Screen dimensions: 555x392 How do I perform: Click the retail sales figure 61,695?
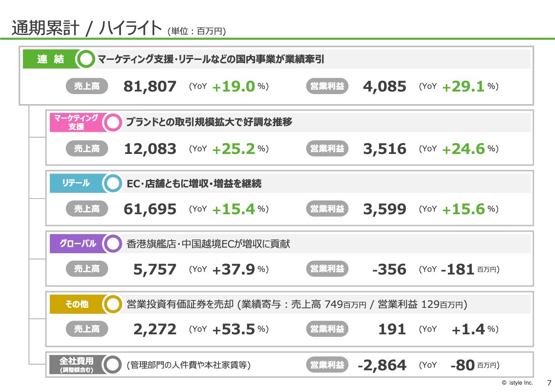tap(150, 209)
